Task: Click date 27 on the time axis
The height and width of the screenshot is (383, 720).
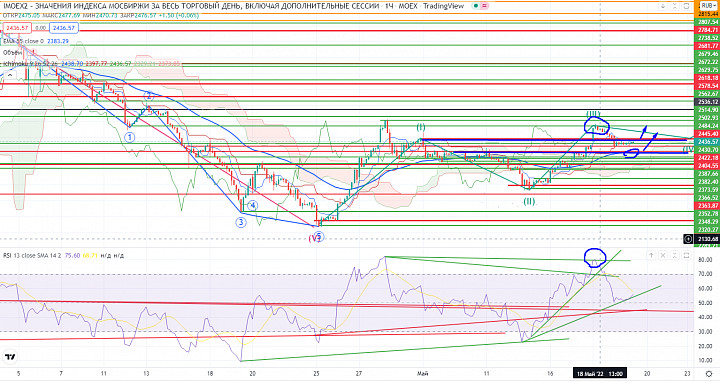Action: pos(359,374)
